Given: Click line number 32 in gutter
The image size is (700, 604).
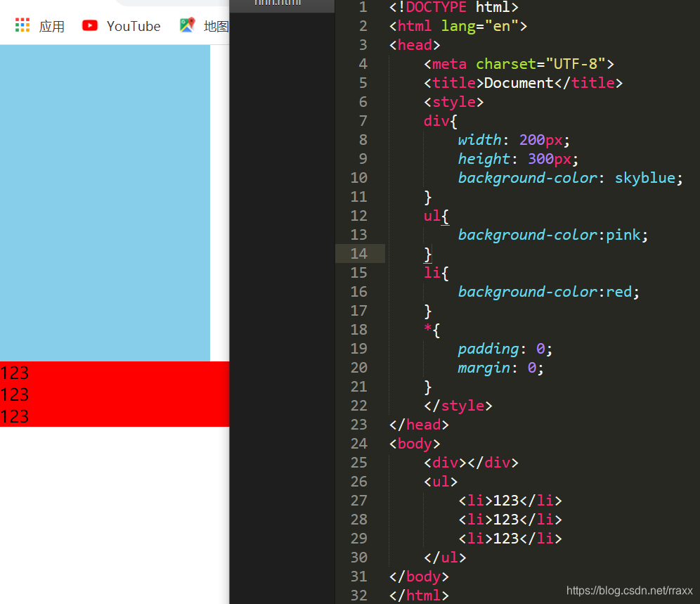Looking at the screenshot, I should [359, 596].
